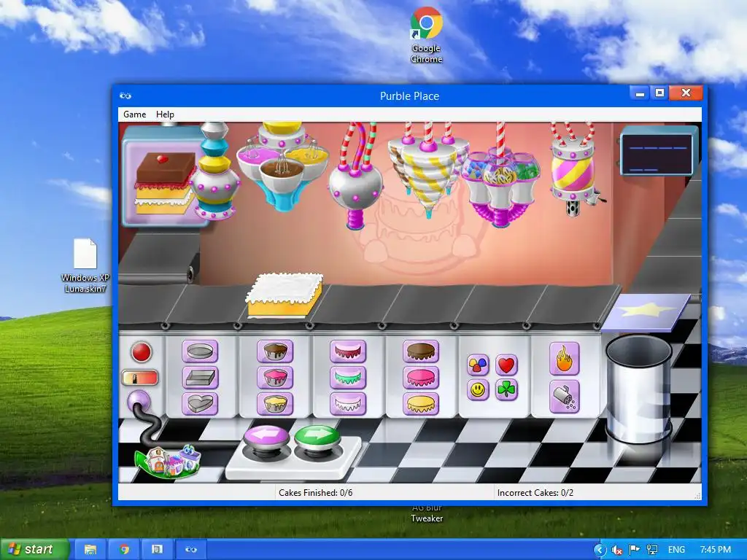Select the square cake pan button
Viewport: 747px width, 560px height.
[x=200, y=378]
